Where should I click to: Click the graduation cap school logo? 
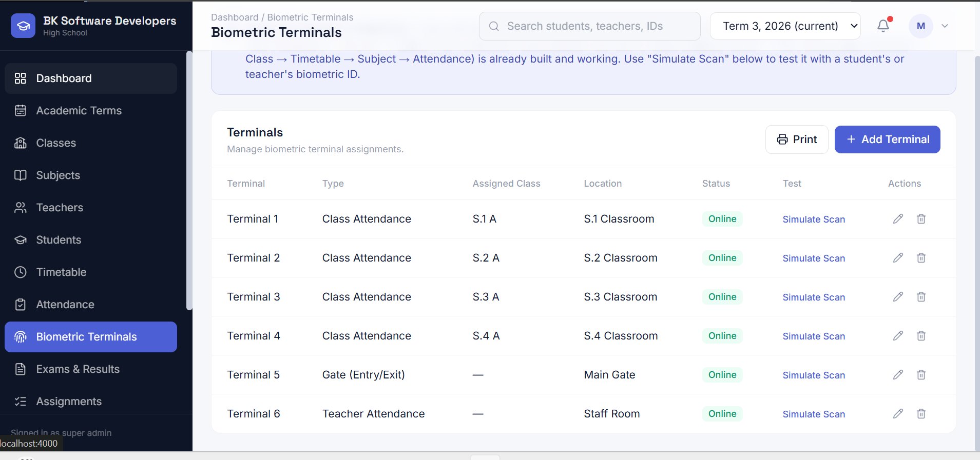23,26
